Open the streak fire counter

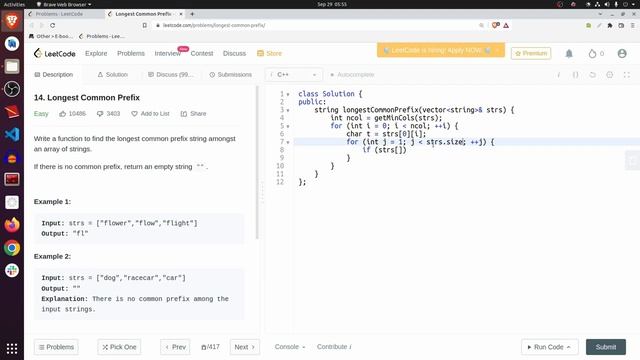[596, 53]
